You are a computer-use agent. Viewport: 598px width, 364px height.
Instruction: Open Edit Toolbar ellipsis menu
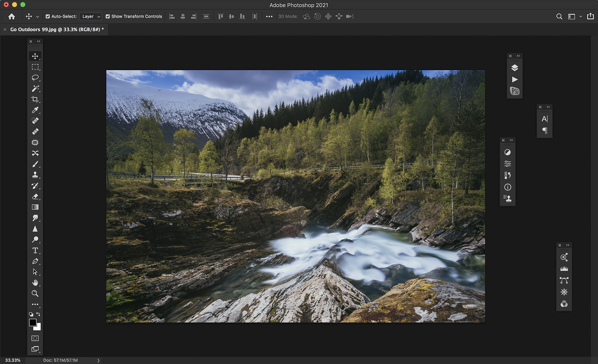click(x=35, y=304)
